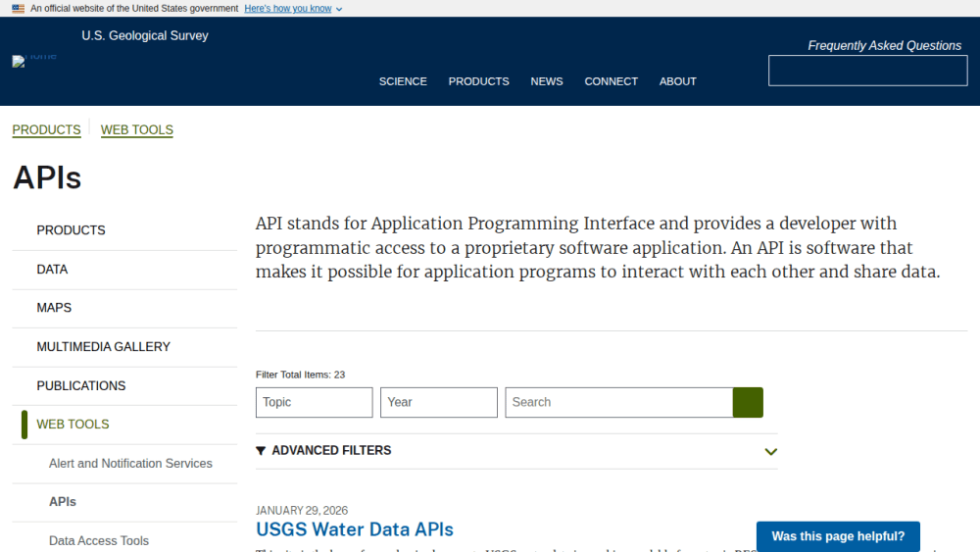This screenshot has height=552, width=980.
Task: Click the header site search box
Action: click(x=867, y=71)
